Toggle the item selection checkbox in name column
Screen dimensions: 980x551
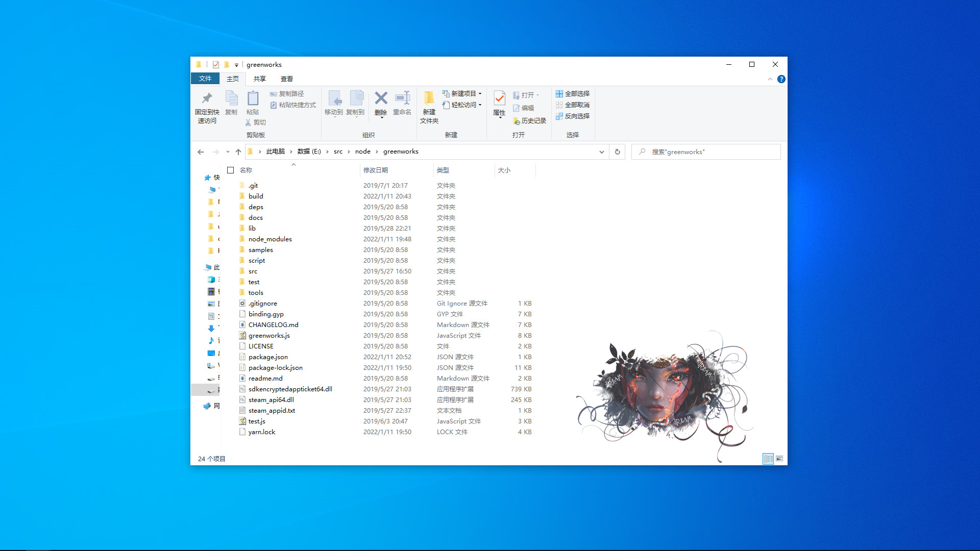pos(231,170)
